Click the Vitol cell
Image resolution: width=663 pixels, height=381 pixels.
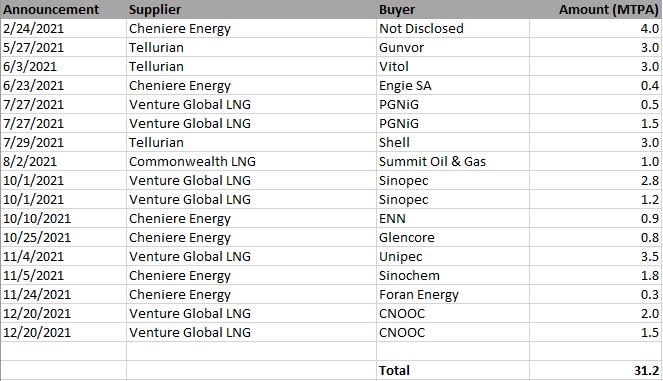453,66
